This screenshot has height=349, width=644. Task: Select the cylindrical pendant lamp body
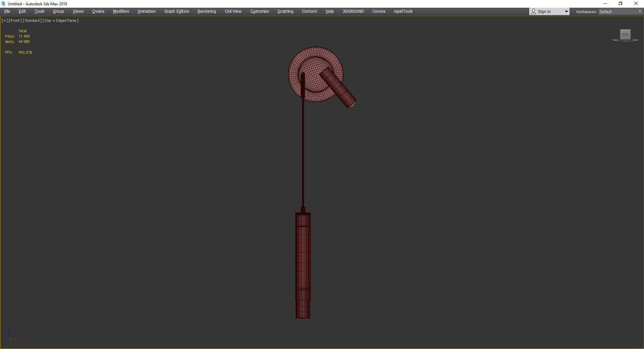click(303, 265)
